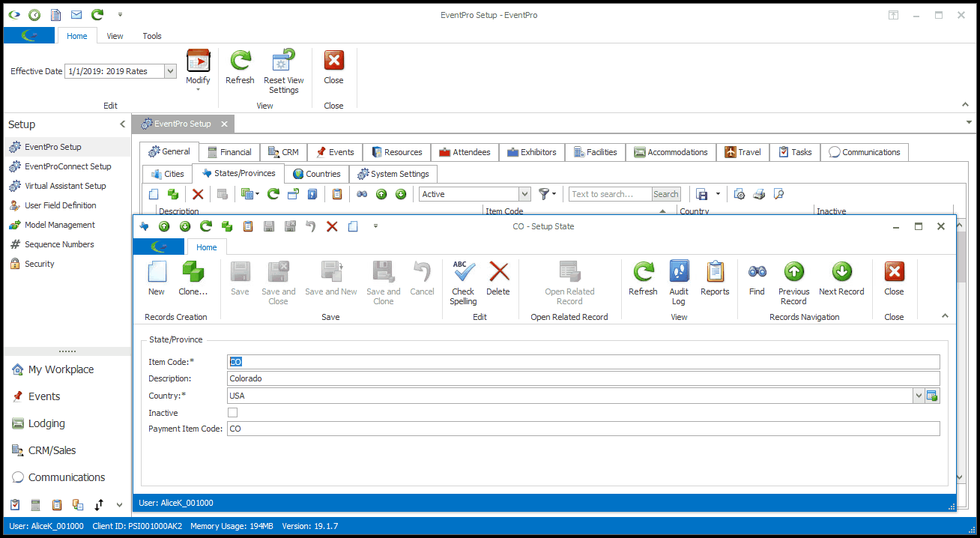
Task: Open the Attendees setup tab
Action: click(465, 152)
